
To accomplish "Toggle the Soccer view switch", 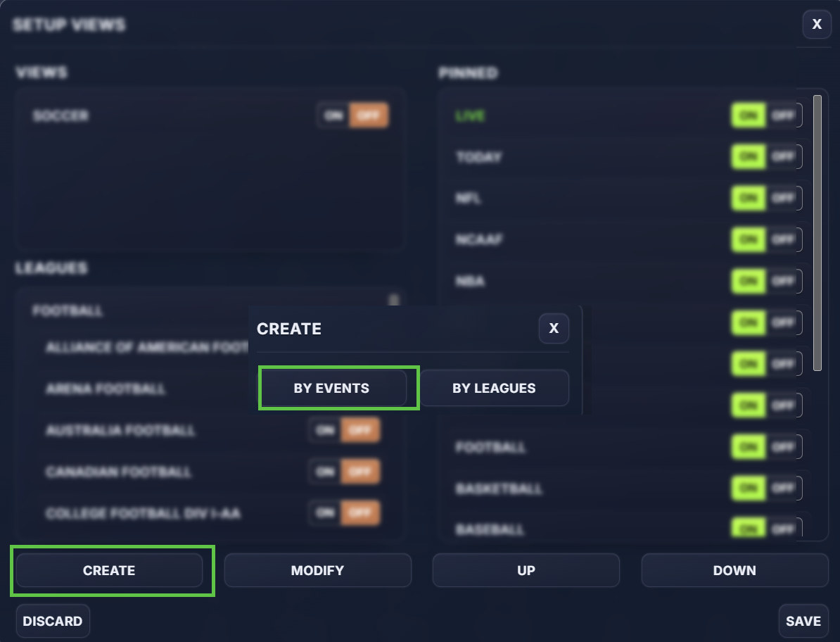I will pyautogui.click(x=352, y=115).
